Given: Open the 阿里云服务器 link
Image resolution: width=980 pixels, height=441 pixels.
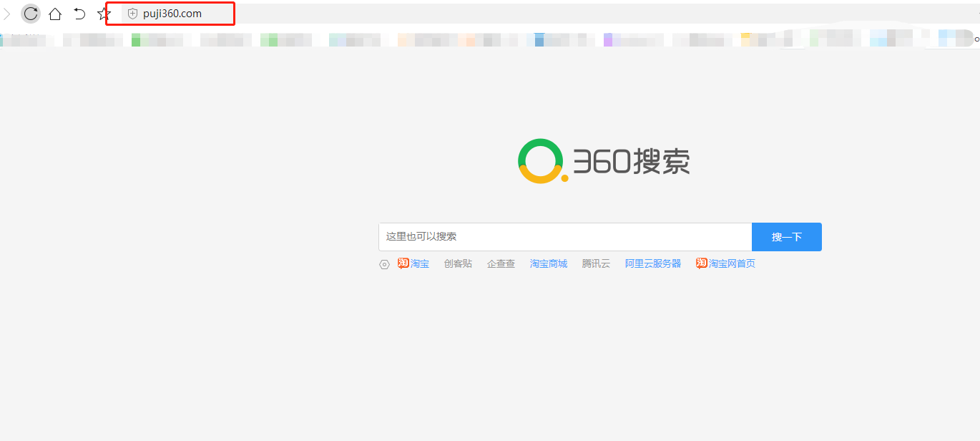Looking at the screenshot, I should tap(653, 263).
